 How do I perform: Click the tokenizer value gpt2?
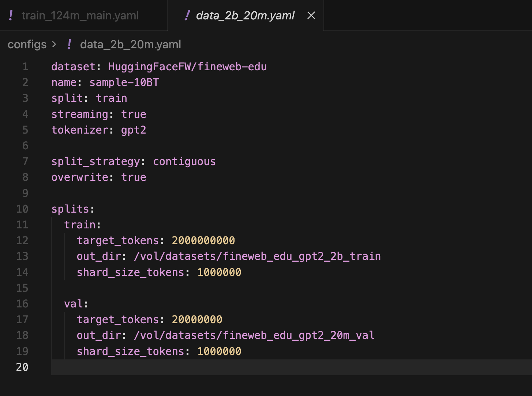point(134,130)
